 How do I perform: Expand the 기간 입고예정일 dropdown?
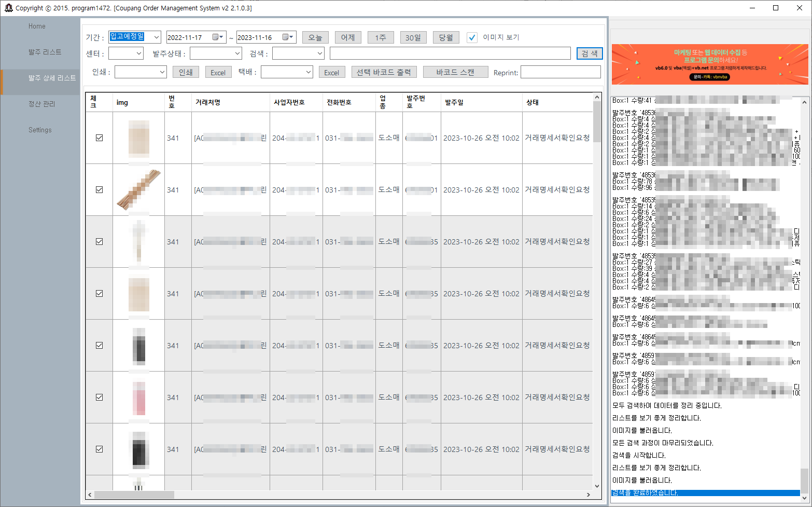(156, 37)
